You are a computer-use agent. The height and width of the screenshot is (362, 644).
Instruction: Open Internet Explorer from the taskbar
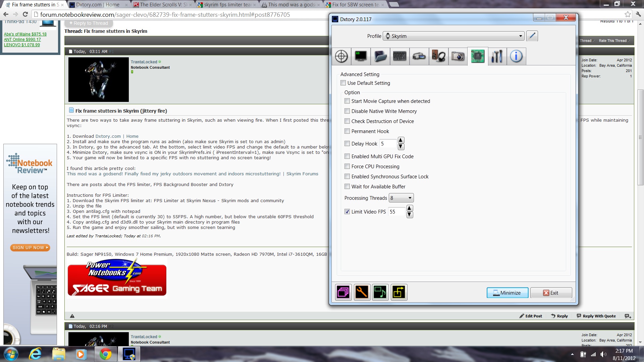point(35,354)
